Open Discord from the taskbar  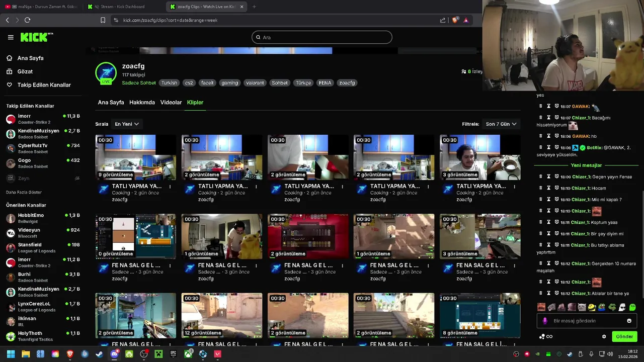114,354
